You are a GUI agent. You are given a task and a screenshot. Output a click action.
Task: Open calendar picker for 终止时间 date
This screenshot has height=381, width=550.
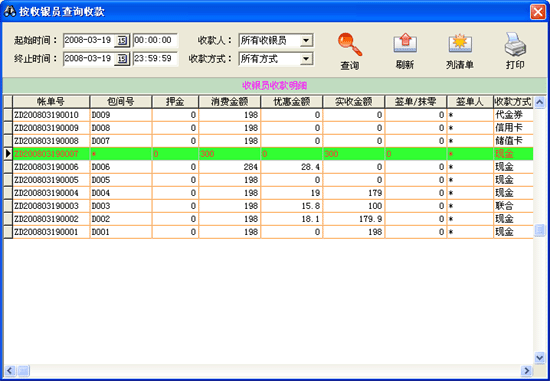click(122, 59)
